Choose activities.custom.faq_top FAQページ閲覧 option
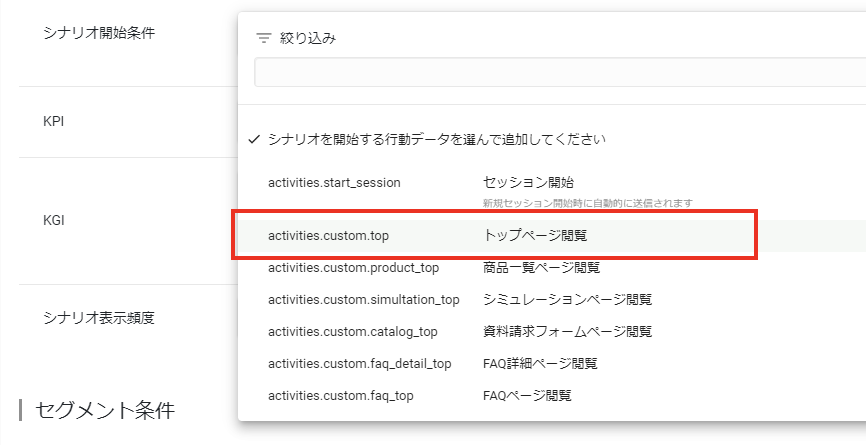The width and height of the screenshot is (866, 445). click(x=552, y=396)
